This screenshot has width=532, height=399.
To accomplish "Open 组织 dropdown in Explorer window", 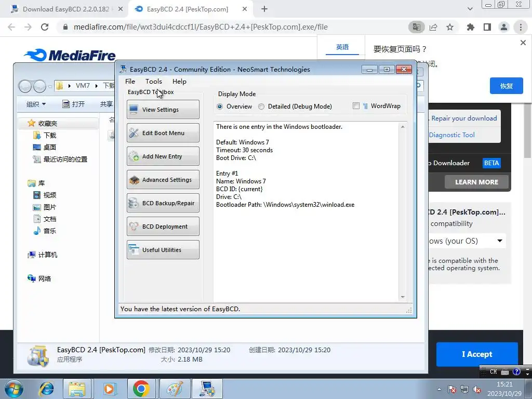I will [x=36, y=104].
